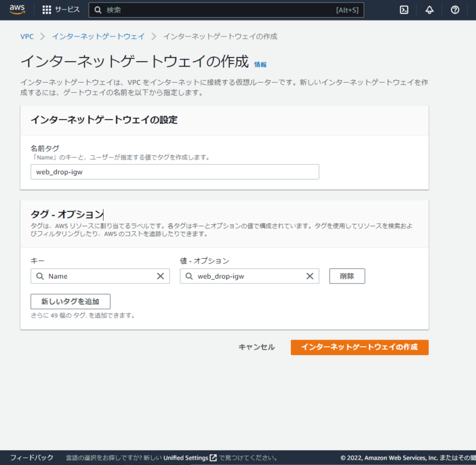This screenshot has height=465, width=476.
Task: Open the サービス menu label
Action: tap(67, 10)
